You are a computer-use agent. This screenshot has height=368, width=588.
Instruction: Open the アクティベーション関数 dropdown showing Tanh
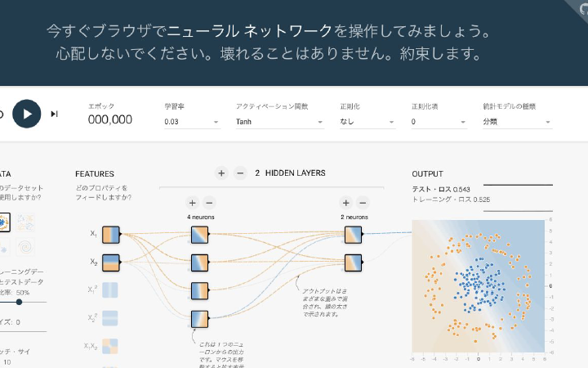pos(280,122)
